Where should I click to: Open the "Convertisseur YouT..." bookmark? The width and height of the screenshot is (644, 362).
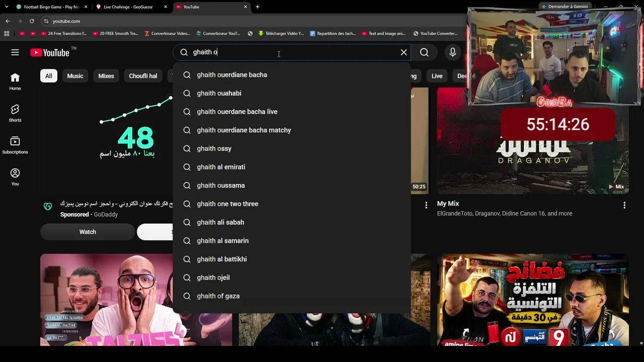(218, 34)
